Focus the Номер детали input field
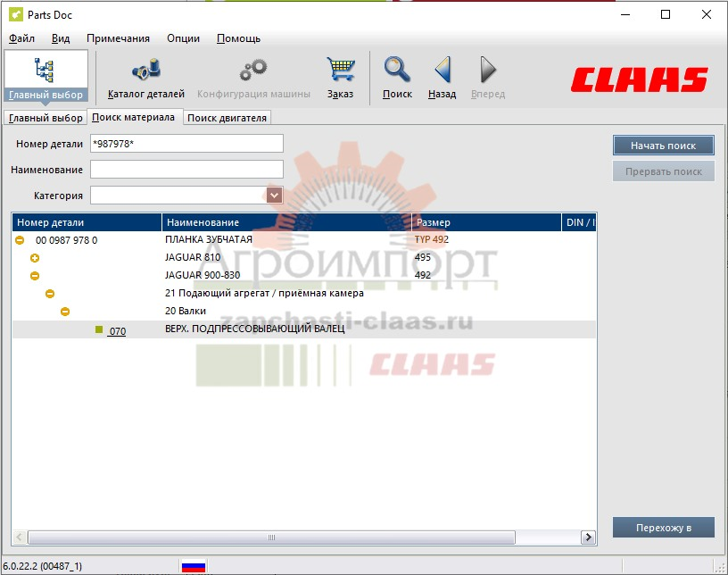 pos(186,144)
